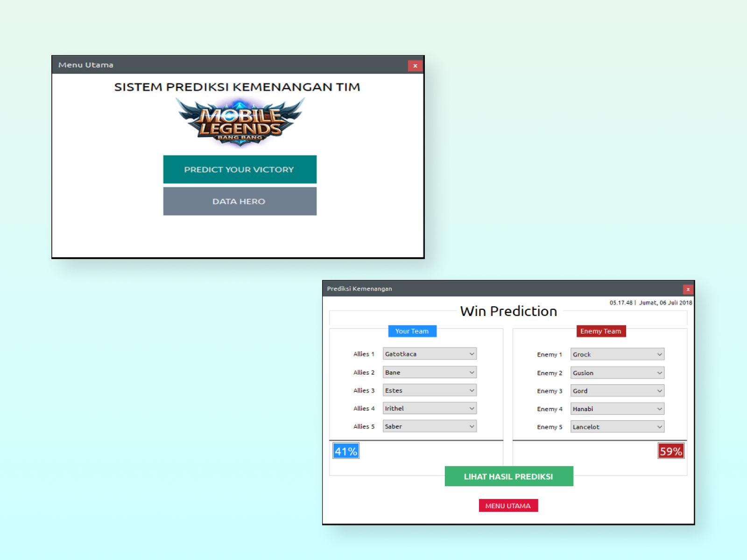Close the Prediksi Kemenangan window

coord(688,289)
